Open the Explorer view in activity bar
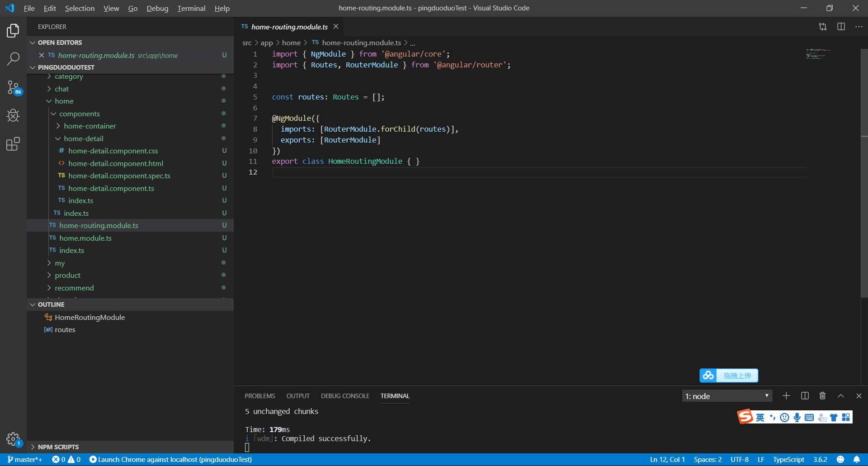Screen dimensions: 868x466 (13, 31)
